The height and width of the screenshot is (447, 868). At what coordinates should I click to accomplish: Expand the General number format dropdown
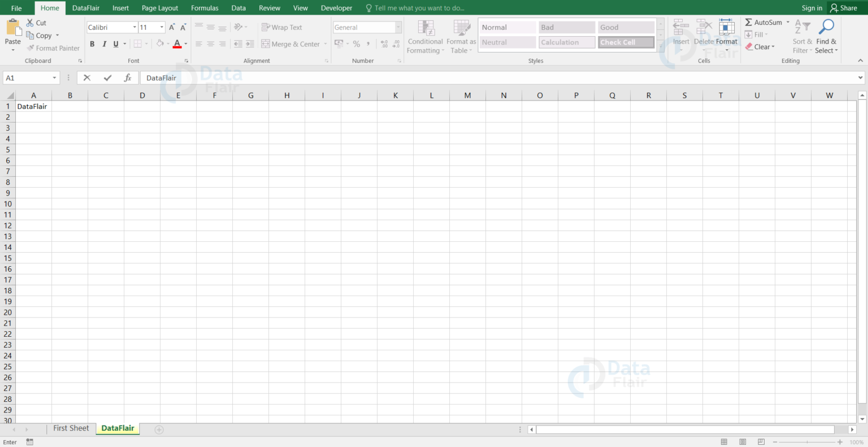coord(398,27)
